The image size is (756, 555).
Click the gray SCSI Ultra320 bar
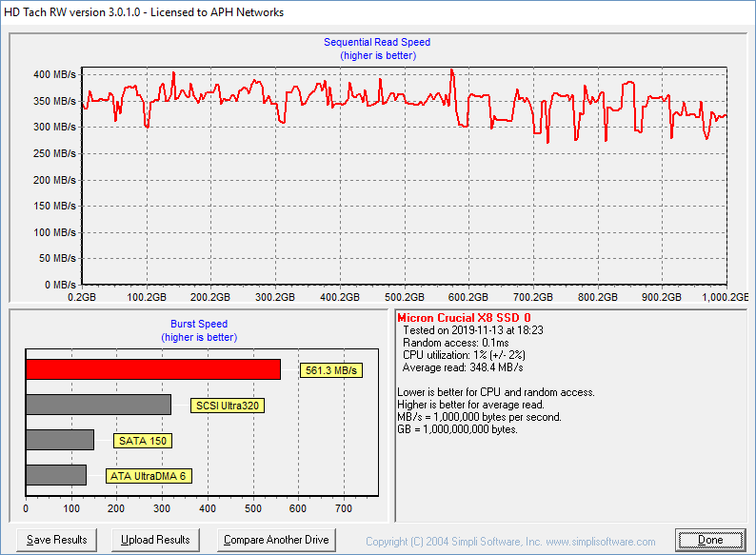click(98, 405)
